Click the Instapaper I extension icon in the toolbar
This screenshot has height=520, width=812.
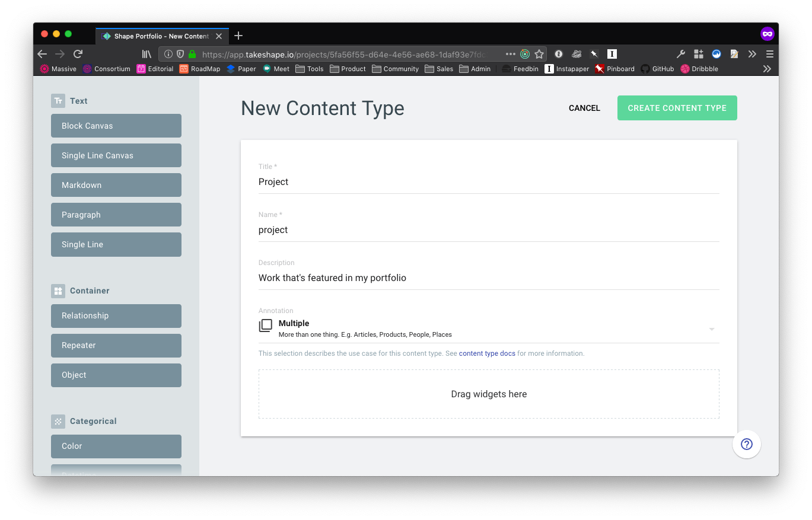coord(612,54)
